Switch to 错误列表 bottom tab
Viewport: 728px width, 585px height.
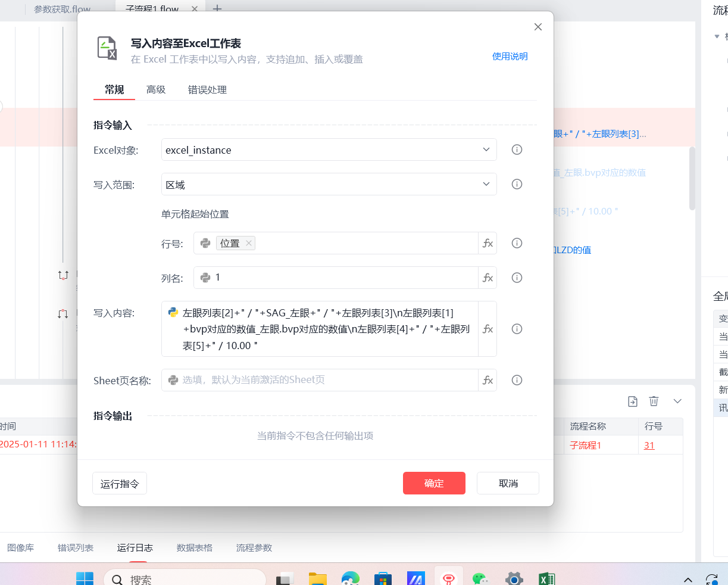(x=76, y=547)
